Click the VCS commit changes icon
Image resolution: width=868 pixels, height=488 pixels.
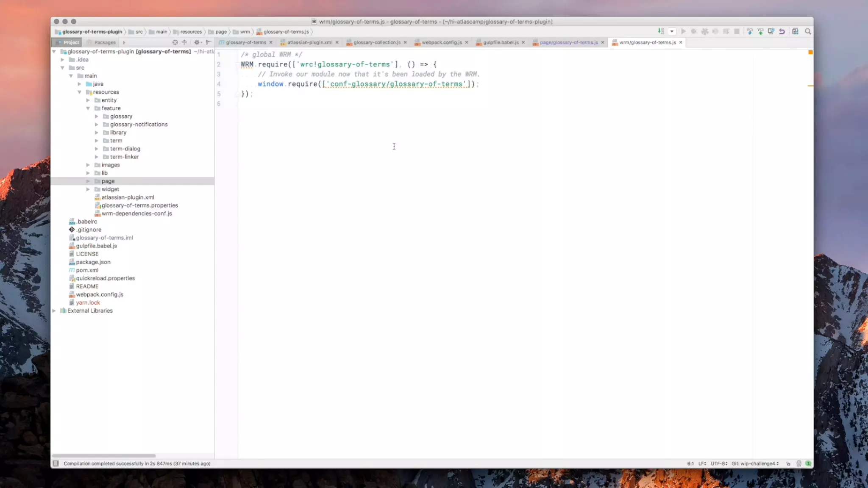(760, 31)
